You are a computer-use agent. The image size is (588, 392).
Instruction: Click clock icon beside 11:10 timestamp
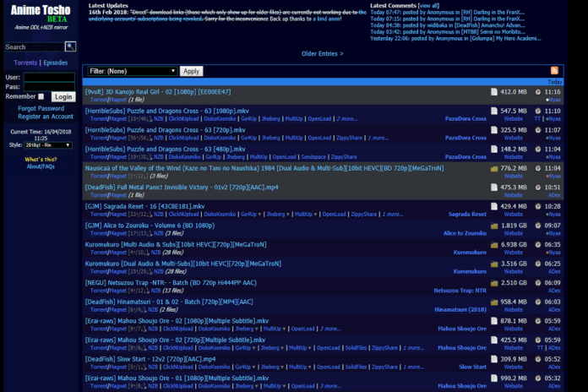538,111
